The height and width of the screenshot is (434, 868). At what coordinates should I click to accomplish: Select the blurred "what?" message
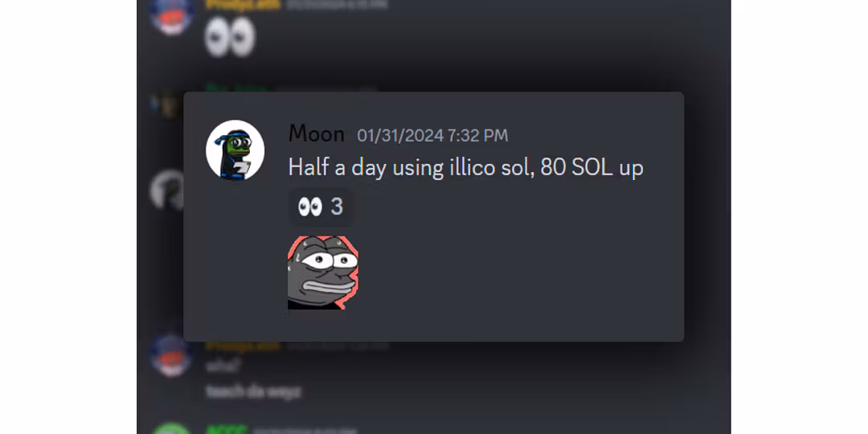point(217,366)
